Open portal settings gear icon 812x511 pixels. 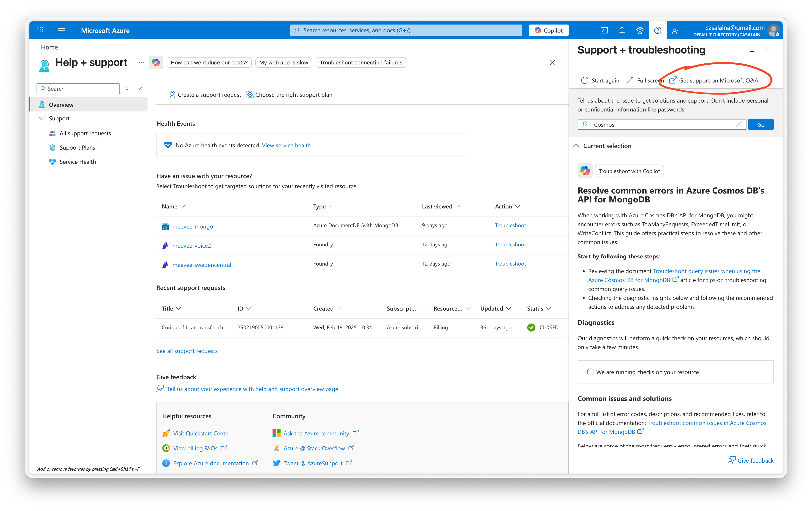point(640,30)
